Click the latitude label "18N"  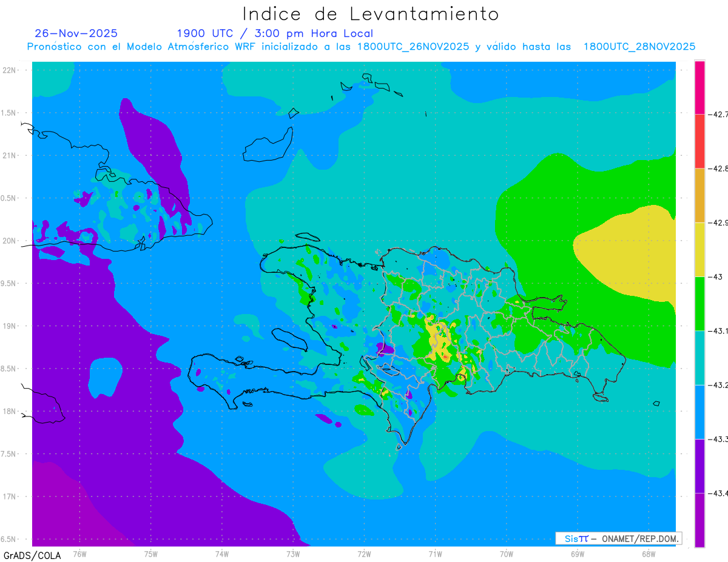pos(10,412)
